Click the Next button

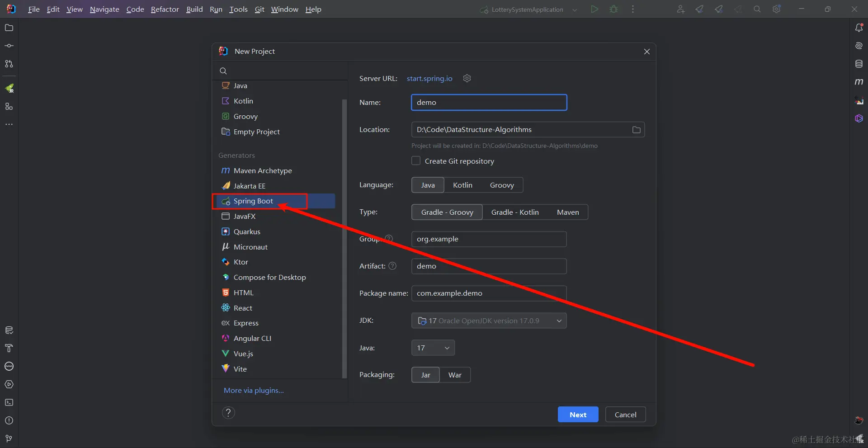(x=578, y=415)
